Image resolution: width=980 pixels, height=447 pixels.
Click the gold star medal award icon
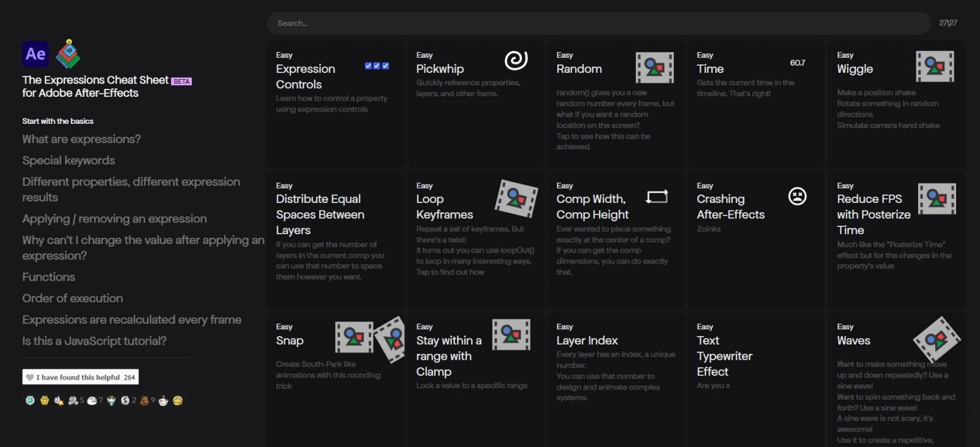[x=44, y=400]
